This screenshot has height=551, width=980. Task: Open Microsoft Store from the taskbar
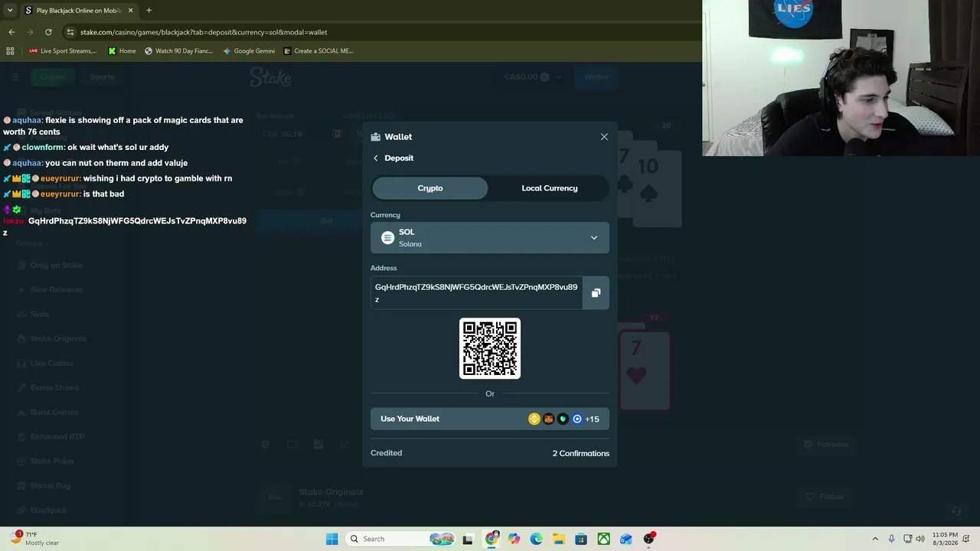[581, 539]
